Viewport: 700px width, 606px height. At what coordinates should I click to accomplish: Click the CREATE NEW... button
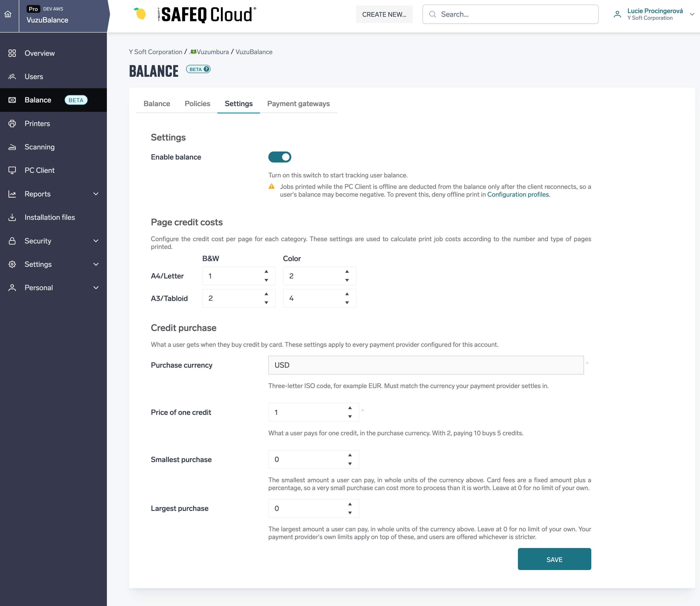(x=384, y=14)
